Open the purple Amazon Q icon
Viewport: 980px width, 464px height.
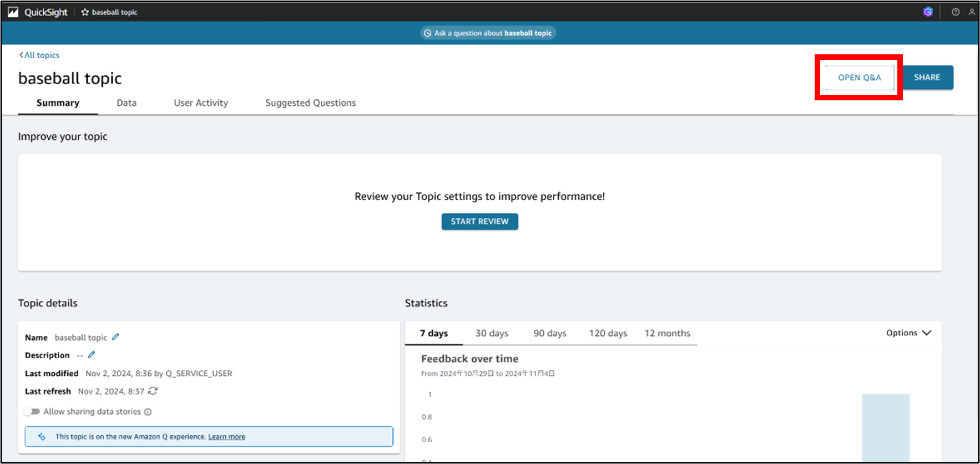point(928,12)
